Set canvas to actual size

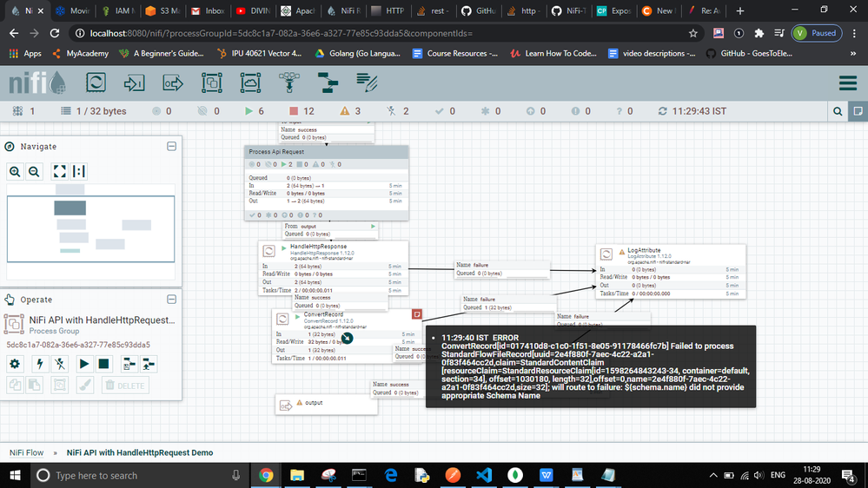[78, 172]
